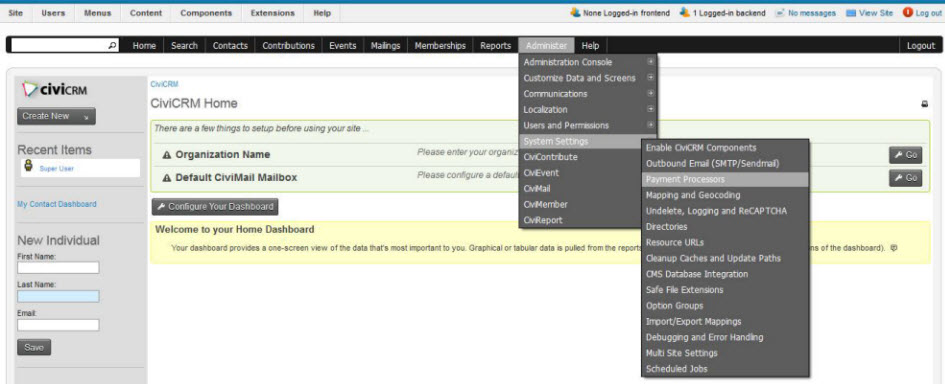
Task: Expand the Localization submenu arrow
Action: [x=650, y=109]
